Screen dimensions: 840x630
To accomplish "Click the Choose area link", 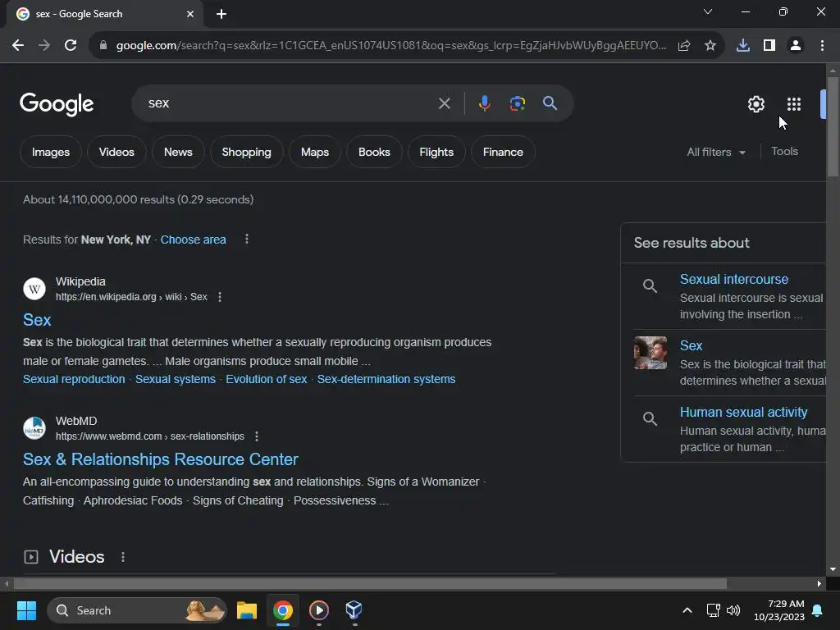I will [x=193, y=240].
